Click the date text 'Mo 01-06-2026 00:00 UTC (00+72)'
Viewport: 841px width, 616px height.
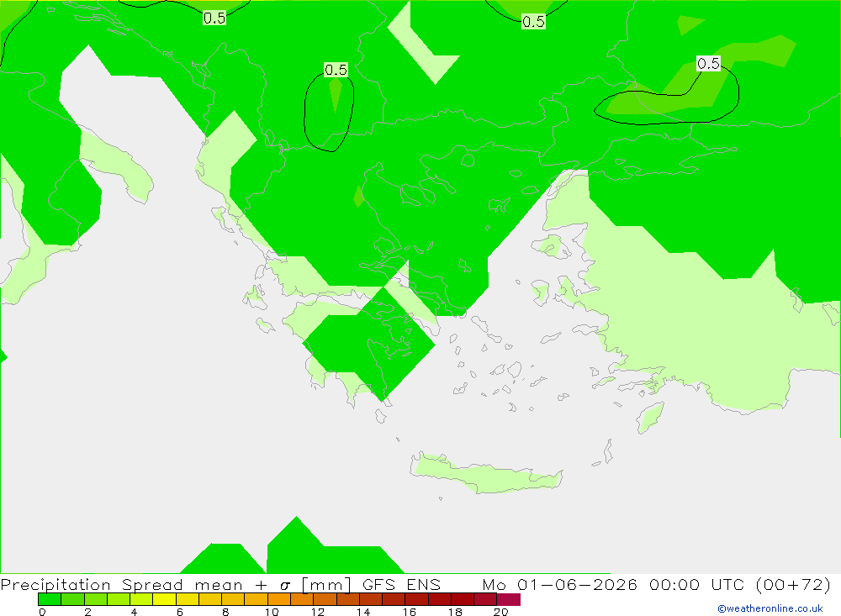point(657,584)
